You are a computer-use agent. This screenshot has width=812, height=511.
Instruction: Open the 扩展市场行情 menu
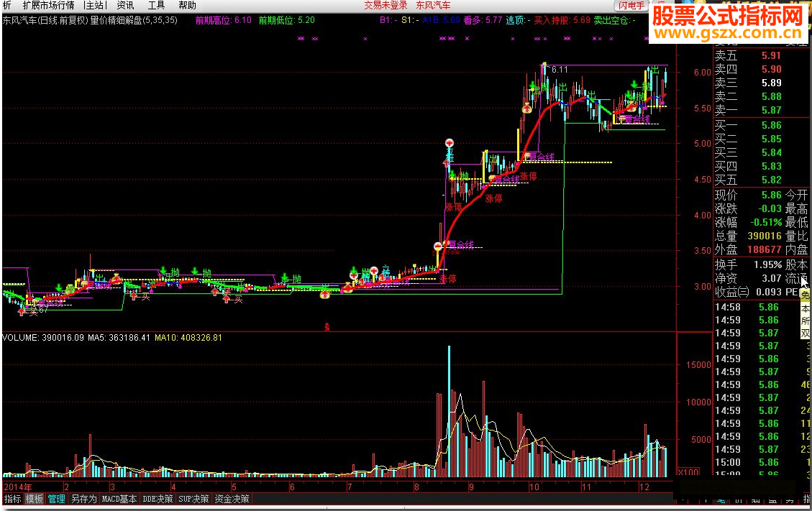coord(49,6)
